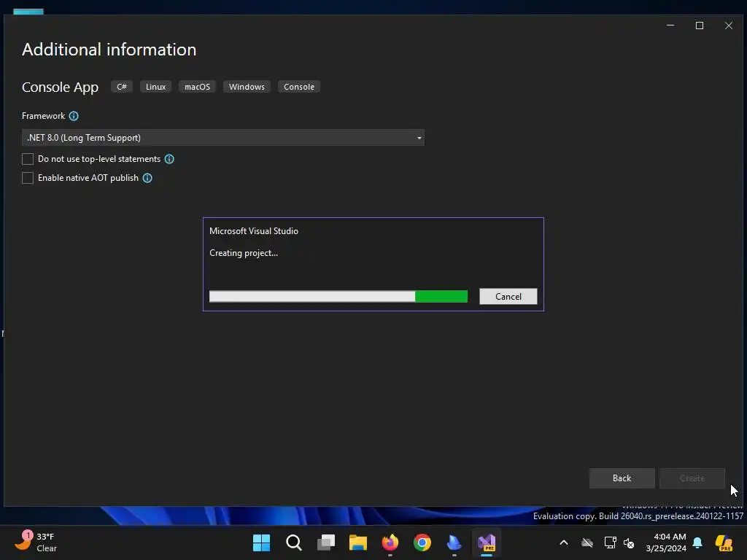Show info for top-level statements option
The height and width of the screenshot is (560, 747).
point(169,159)
